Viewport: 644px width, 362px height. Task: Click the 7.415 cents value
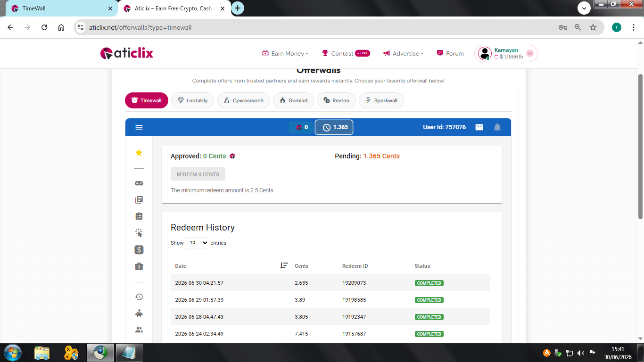(x=301, y=334)
